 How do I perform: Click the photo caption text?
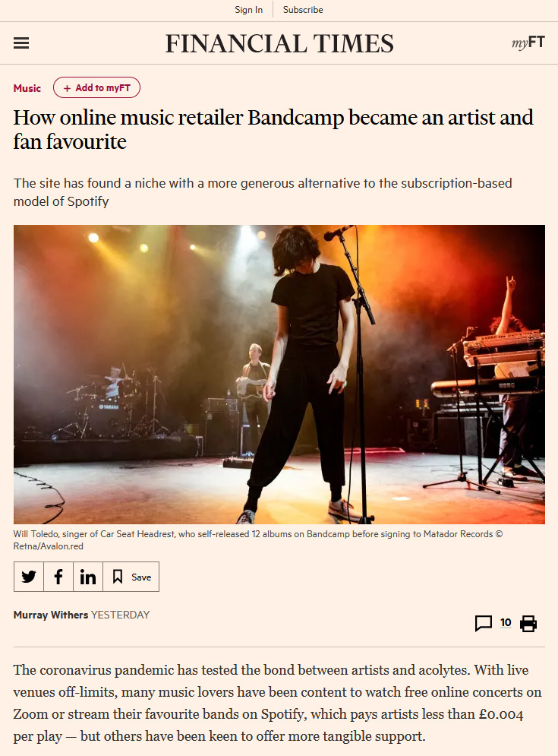[258, 540]
